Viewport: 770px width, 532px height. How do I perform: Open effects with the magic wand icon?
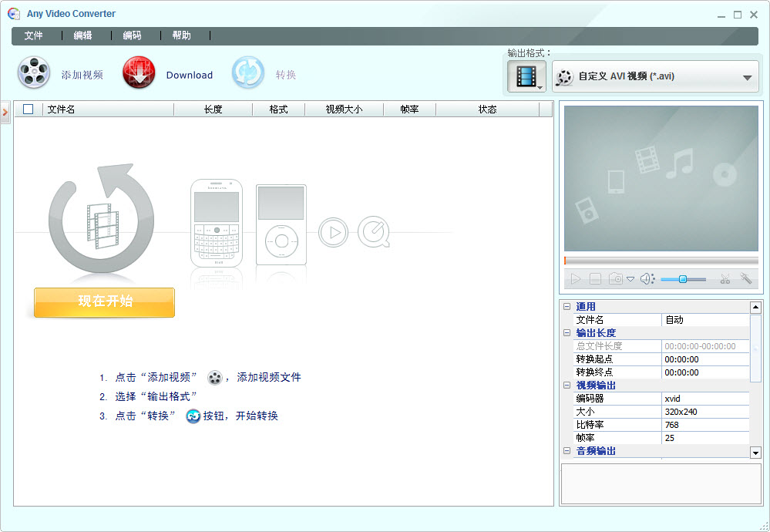(x=746, y=279)
